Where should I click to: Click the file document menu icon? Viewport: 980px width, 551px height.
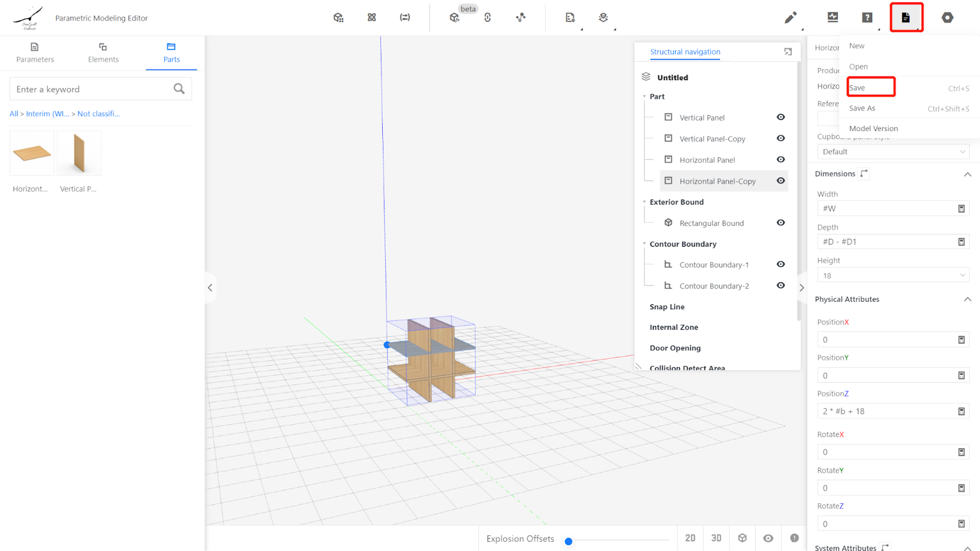(x=905, y=18)
